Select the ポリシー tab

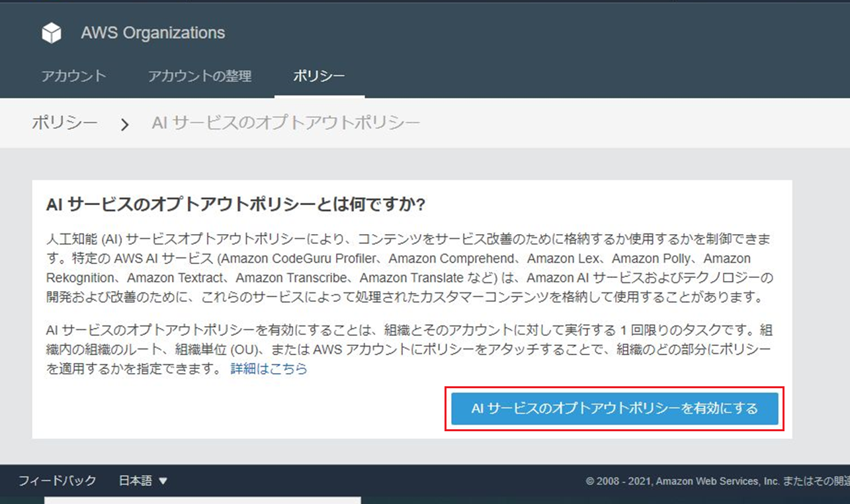(319, 76)
